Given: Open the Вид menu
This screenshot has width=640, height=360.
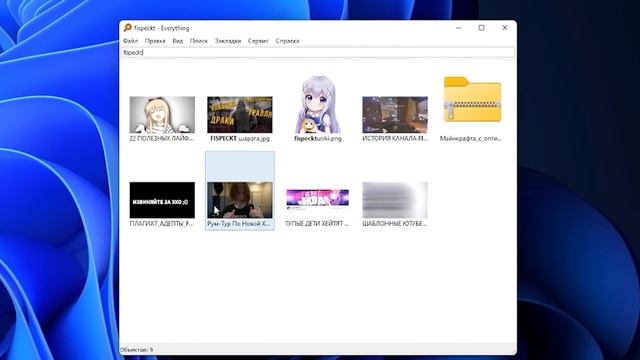Looking at the screenshot, I should point(178,41).
